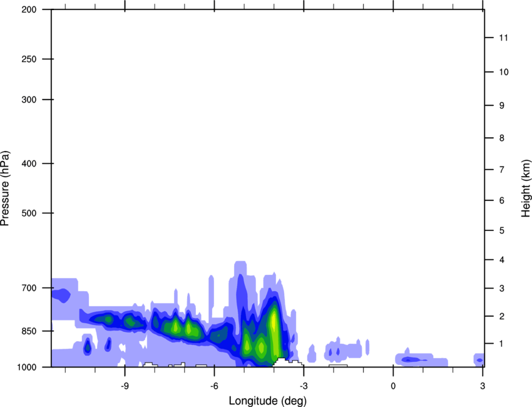The width and height of the screenshot is (532, 407).
Task: Pick the 5 km height label
Action: 502,230
